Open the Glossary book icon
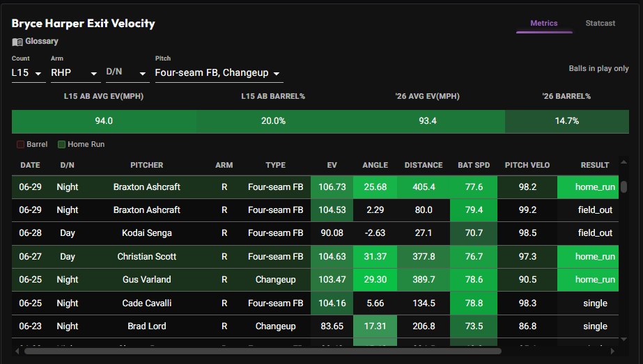Image resolution: width=643 pixels, height=364 pixels. click(17, 41)
